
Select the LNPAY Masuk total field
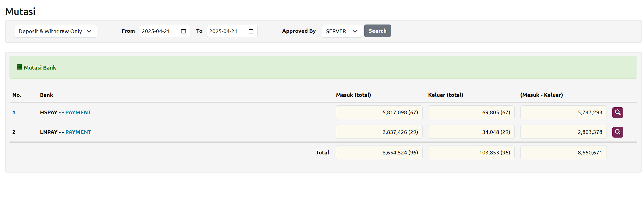click(x=379, y=132)
